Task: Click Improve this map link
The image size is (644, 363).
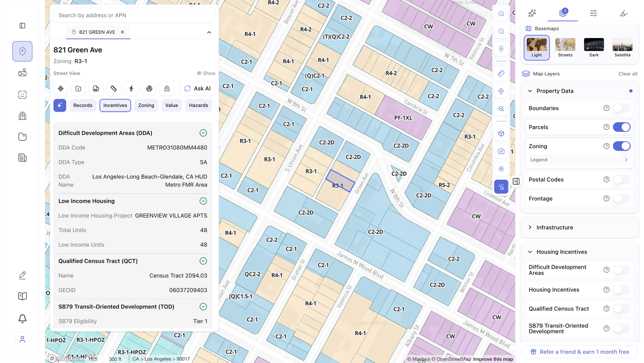Action: [x=493, y=359]
